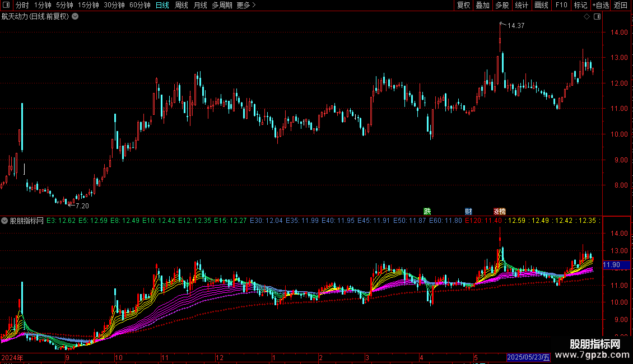Screen dimensions: 633x364
Task: Open the 多周期 multi-period view
Action: [x=222, y=5]
